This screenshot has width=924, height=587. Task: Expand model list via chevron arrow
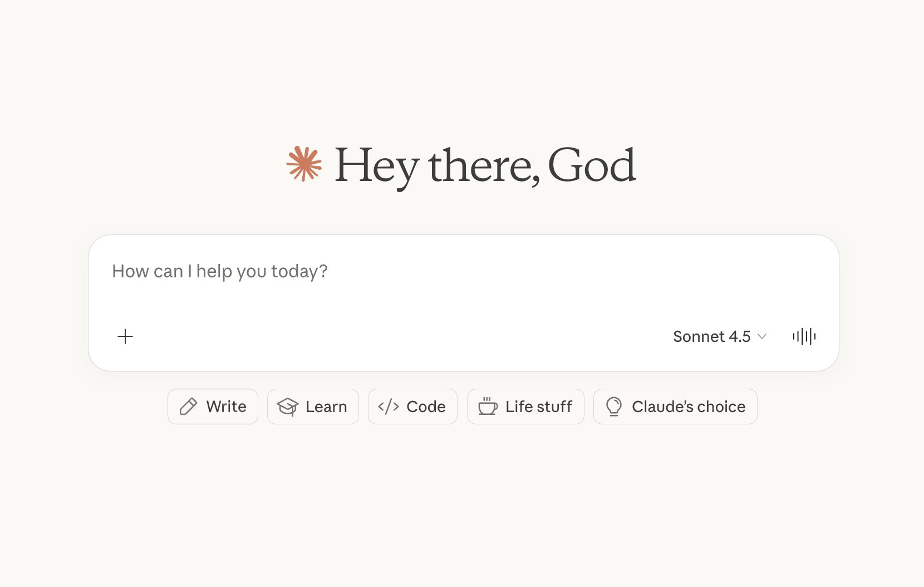763,336
